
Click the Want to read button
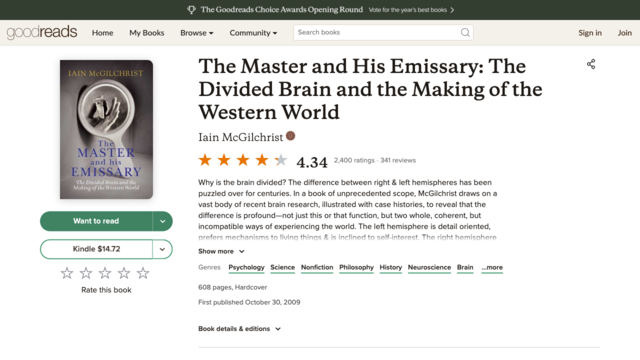click(96, 221)
